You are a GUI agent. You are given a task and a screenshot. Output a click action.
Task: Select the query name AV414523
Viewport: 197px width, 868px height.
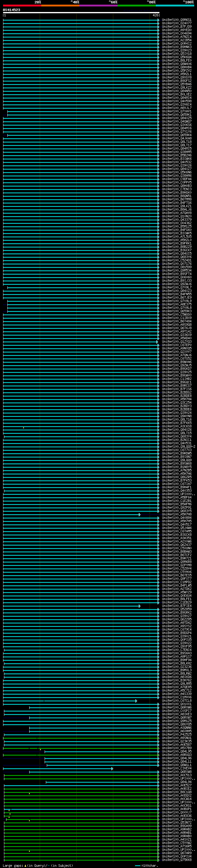11,10
